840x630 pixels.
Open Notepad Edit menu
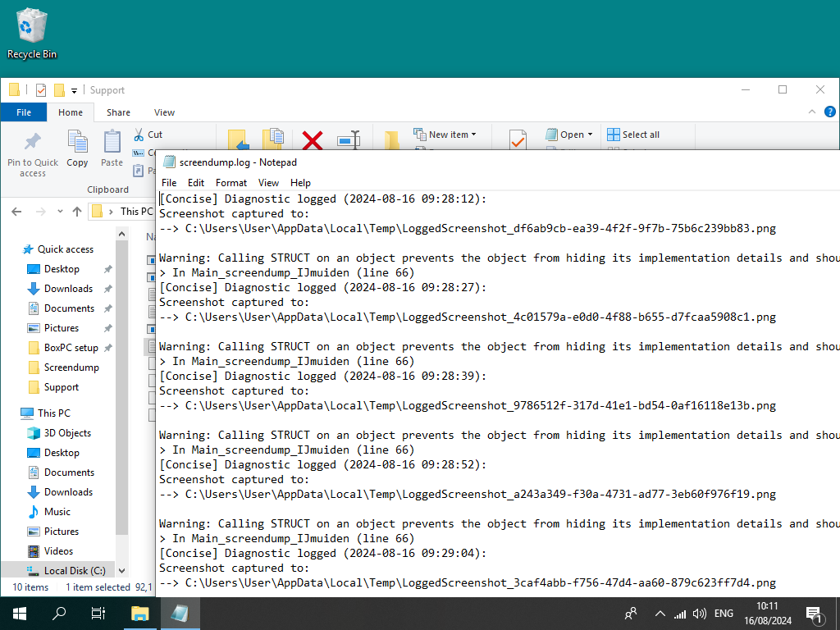tap(195, 183)
